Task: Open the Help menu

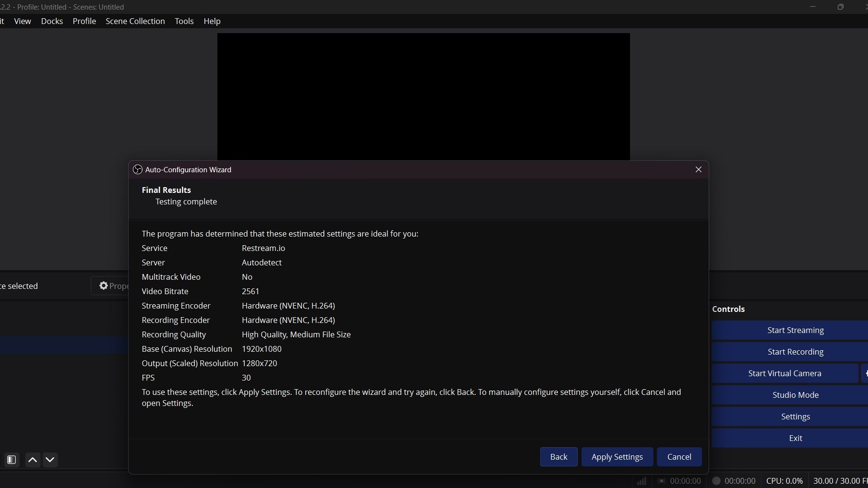Action: click(212, 21)
